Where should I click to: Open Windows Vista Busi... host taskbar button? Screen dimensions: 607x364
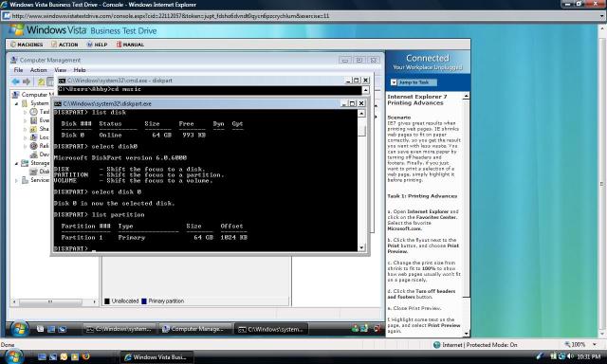pos(156,357)
